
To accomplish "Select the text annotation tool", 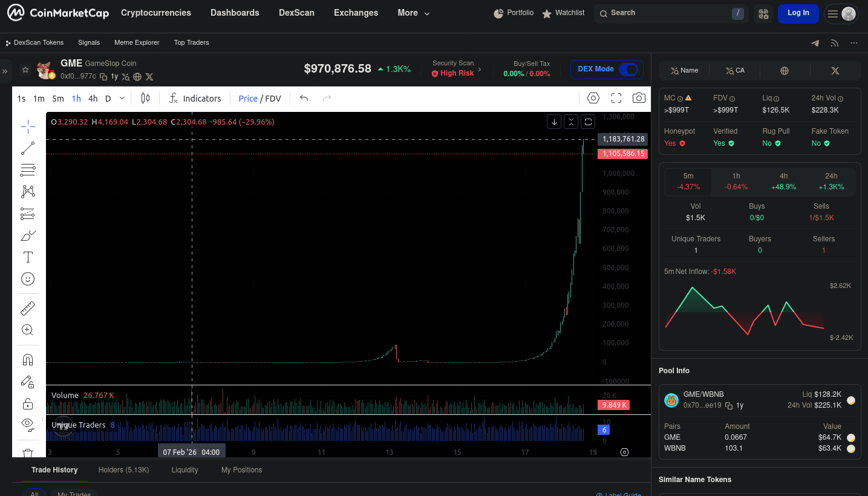I will (x=28, y=257).
